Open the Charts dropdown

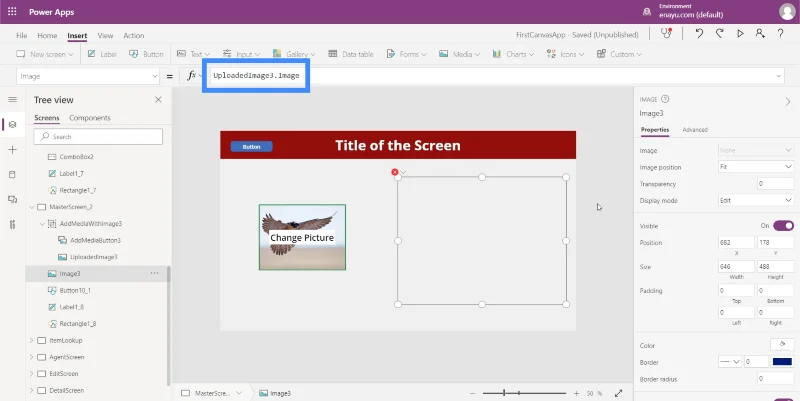pyautogui.click(x=513, y=54)
